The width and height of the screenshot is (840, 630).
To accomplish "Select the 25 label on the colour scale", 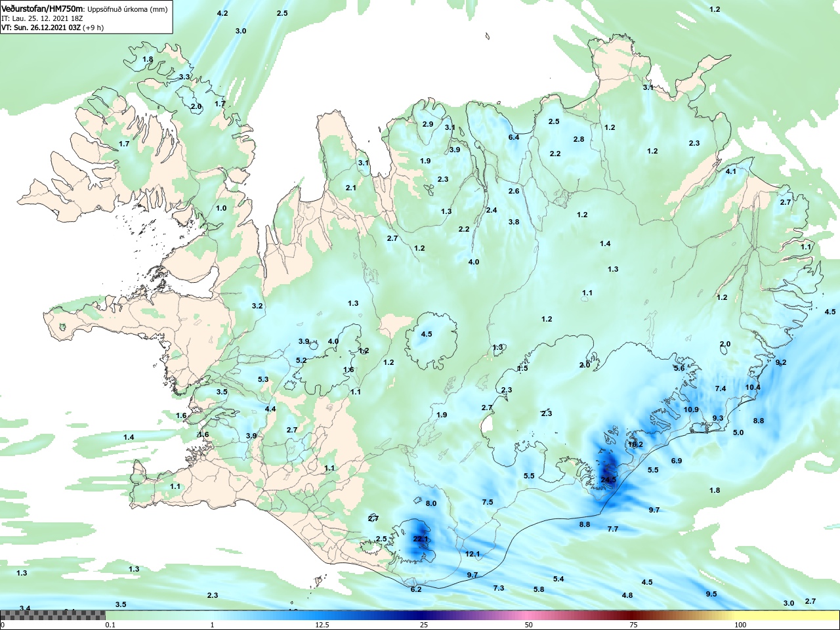I will click(x=425, y=625).
